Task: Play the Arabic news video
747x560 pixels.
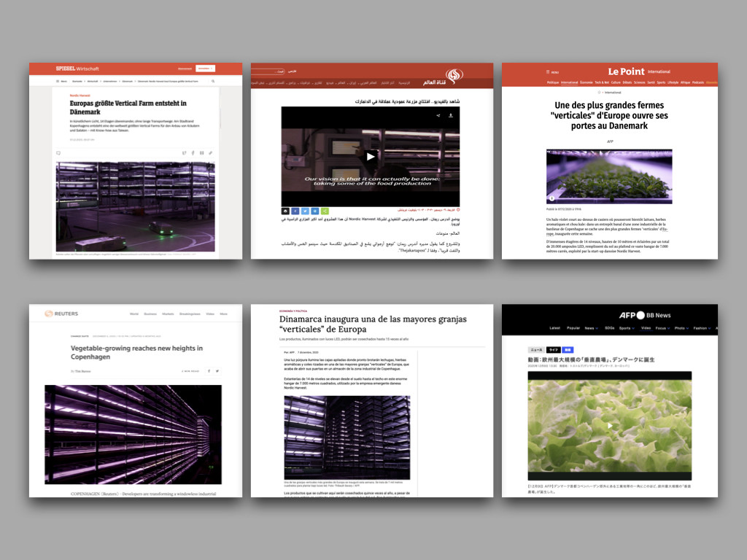Action: point(371,156)
